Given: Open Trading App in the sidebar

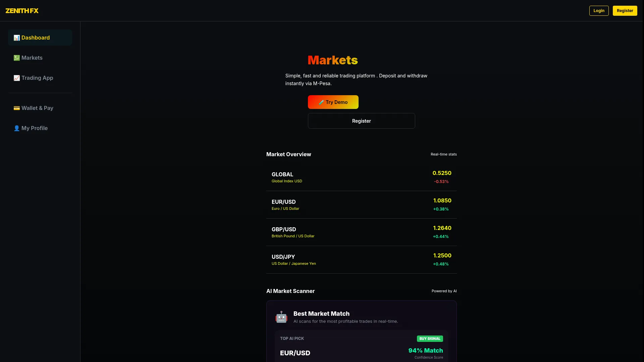Looking at the screenshot, I should click(40, 78).
